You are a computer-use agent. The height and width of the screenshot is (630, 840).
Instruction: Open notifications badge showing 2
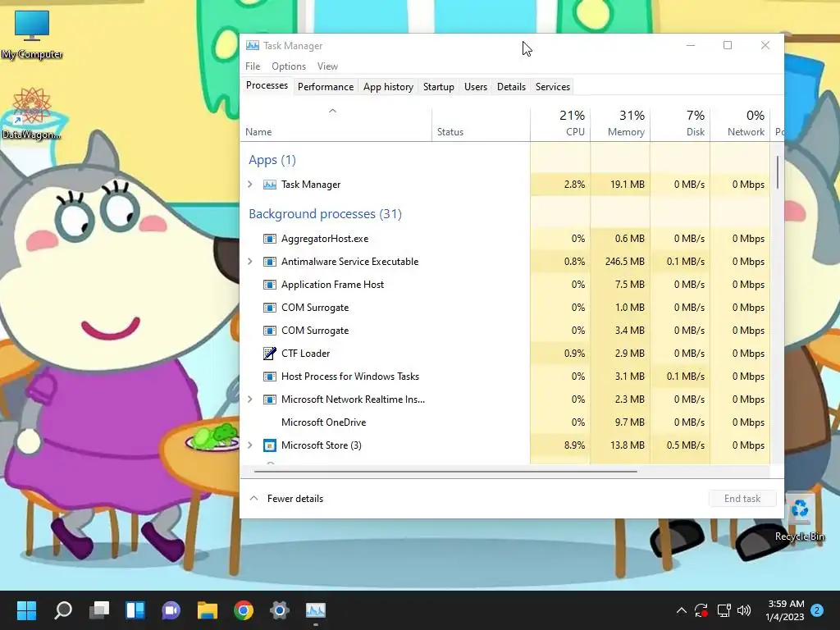coord(817,610)
